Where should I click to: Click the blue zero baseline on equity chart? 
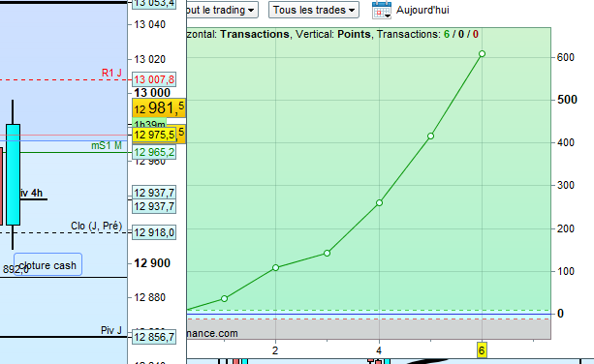pyautogui.click(x=368, y=314)
